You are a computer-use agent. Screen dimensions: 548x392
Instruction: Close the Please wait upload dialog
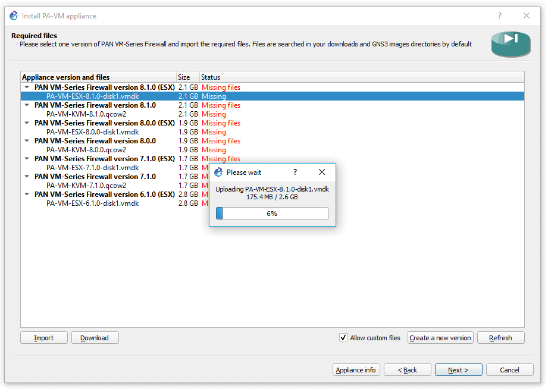point(322,172)
